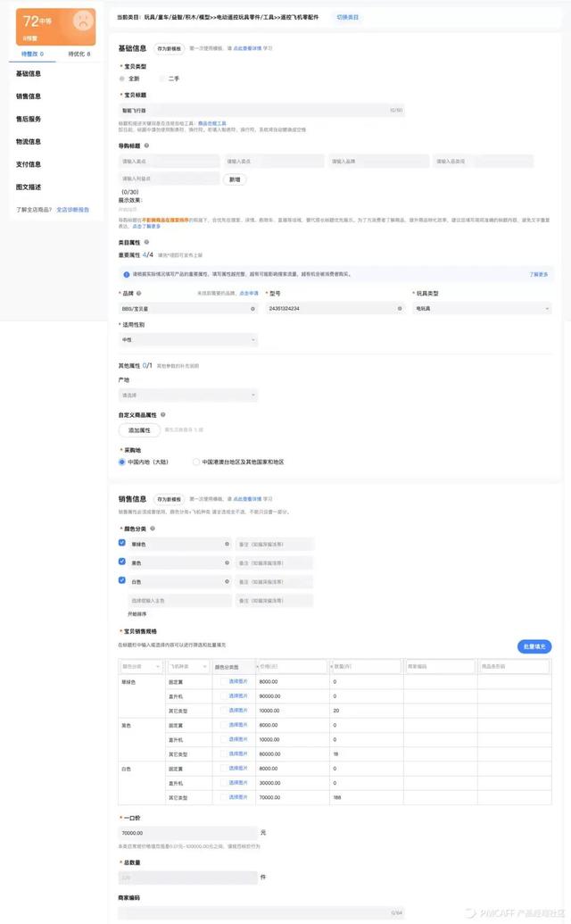Click the 点击申请 brand link
571x924 pixels.
248,293
